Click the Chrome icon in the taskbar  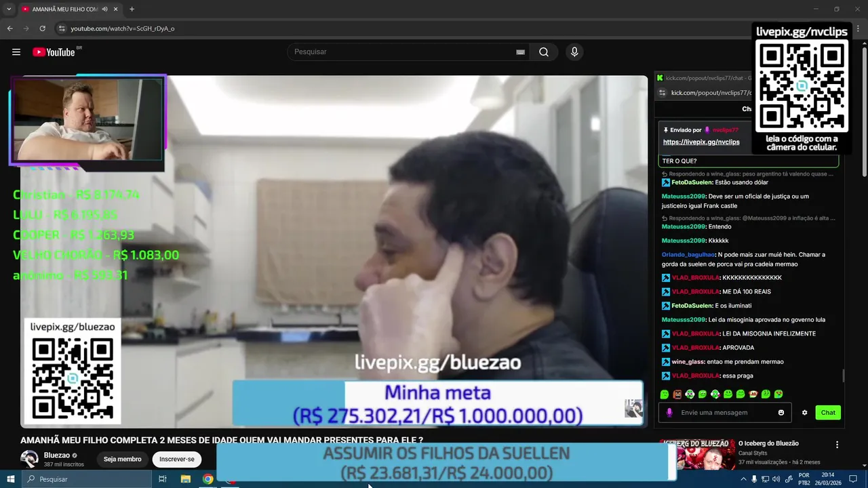(208, 479)
